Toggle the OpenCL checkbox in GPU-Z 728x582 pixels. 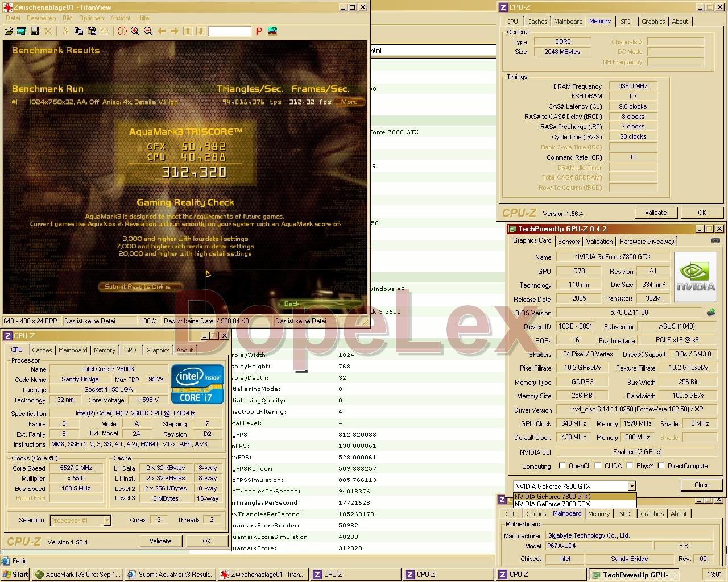tap(562, 466)
